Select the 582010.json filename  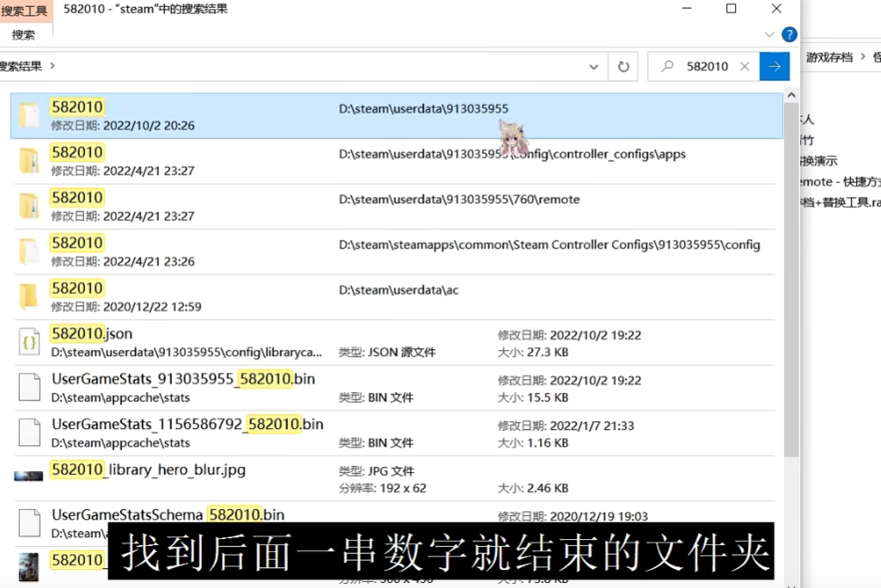(92, 334)
